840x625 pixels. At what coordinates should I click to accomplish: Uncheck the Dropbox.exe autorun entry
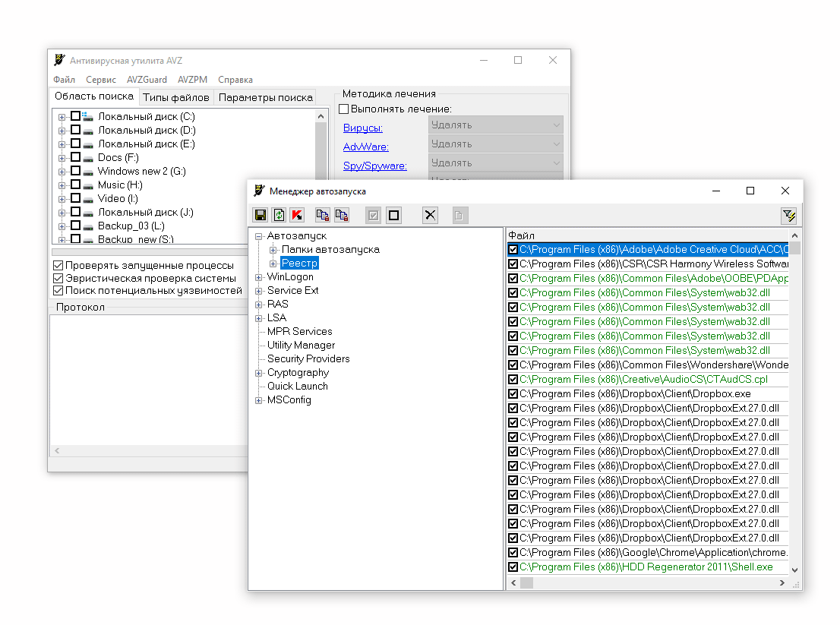pos(513,394)
